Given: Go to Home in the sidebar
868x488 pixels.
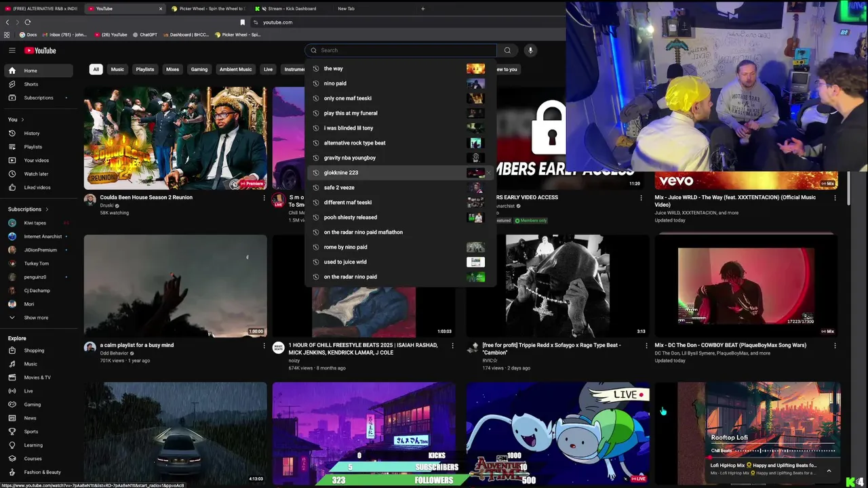Looking at the screenshot, I should (x=38, y=70).
